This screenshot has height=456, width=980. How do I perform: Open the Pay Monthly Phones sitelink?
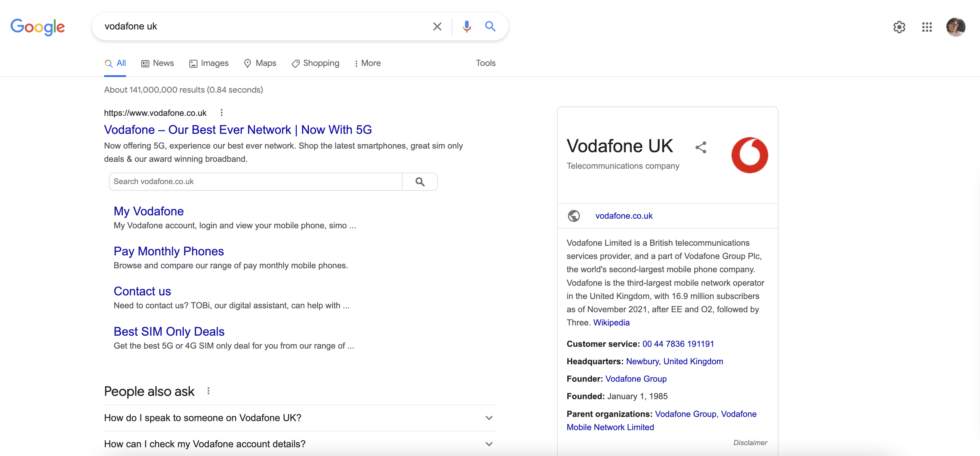pyautogui.click(x=168, y=251)
